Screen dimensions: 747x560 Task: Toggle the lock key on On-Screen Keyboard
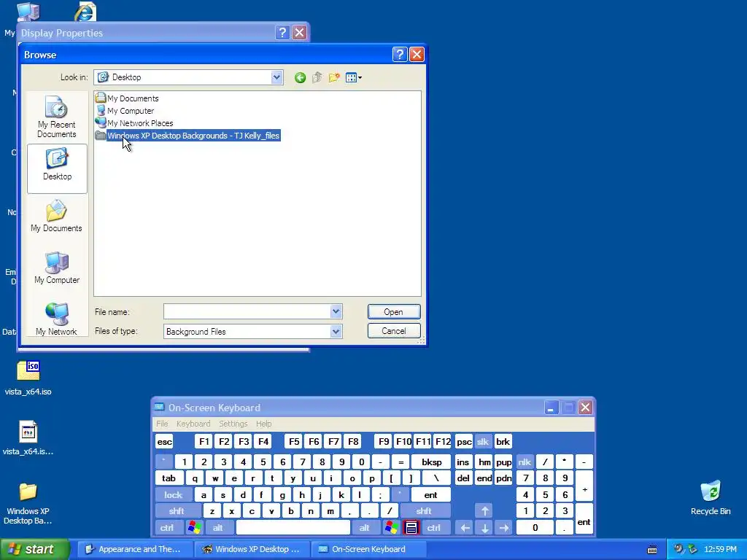(x=174, y=495)
